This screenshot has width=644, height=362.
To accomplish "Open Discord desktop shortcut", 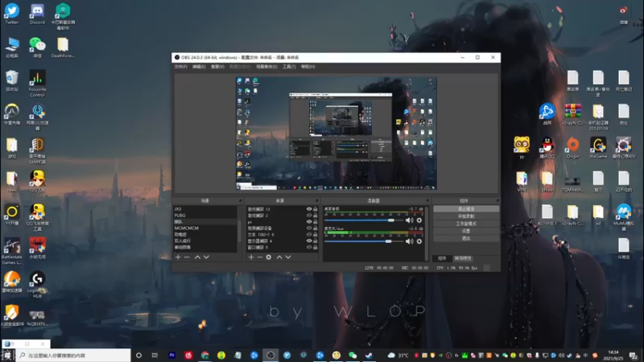I will pos(37,14).
